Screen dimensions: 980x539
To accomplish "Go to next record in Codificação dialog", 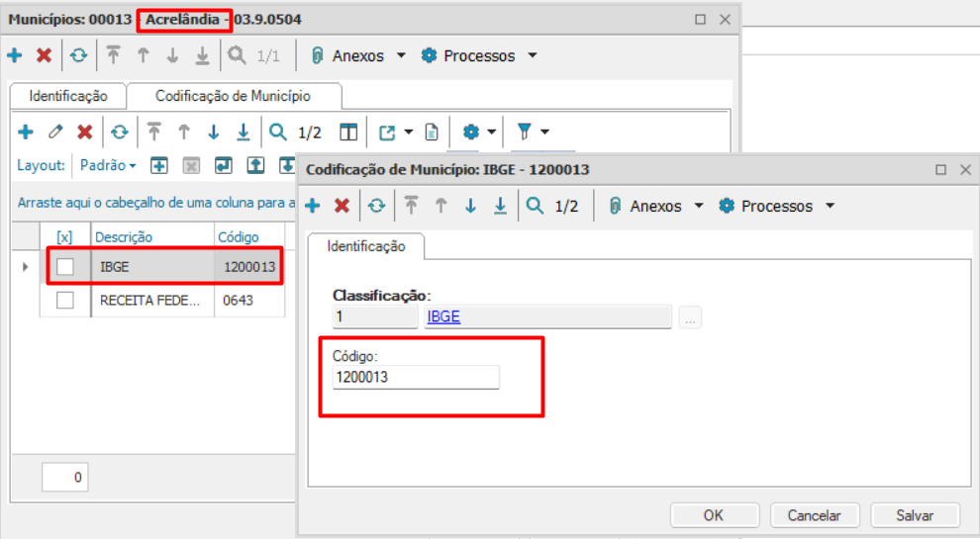I will [x=470, y=206].
